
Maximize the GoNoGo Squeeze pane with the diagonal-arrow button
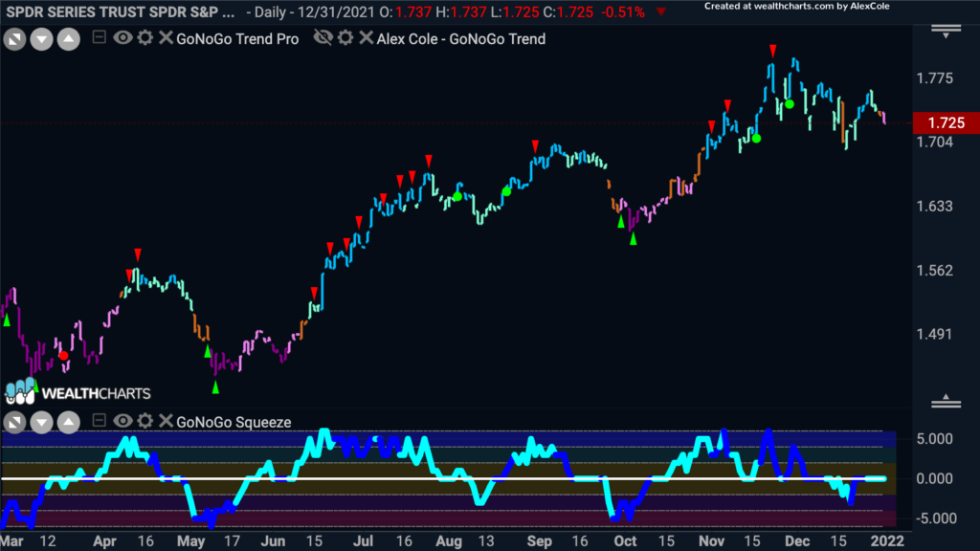[14, 422]
